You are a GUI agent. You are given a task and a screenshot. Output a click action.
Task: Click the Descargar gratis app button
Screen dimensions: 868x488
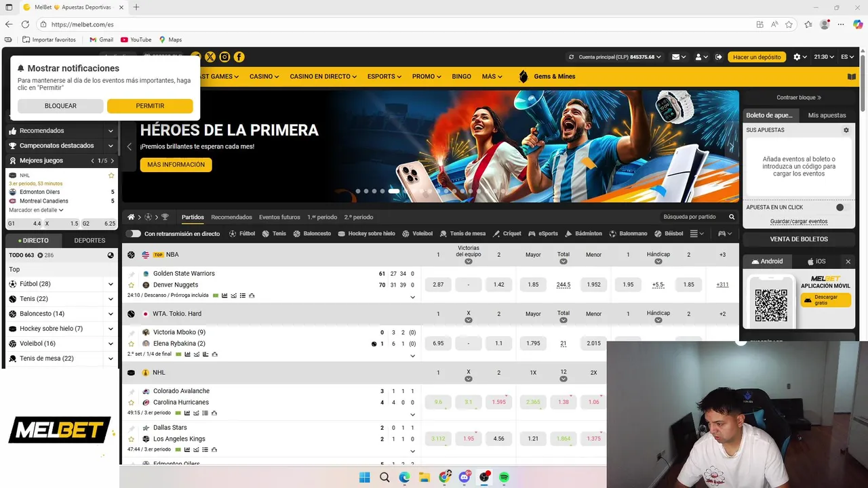825,300
